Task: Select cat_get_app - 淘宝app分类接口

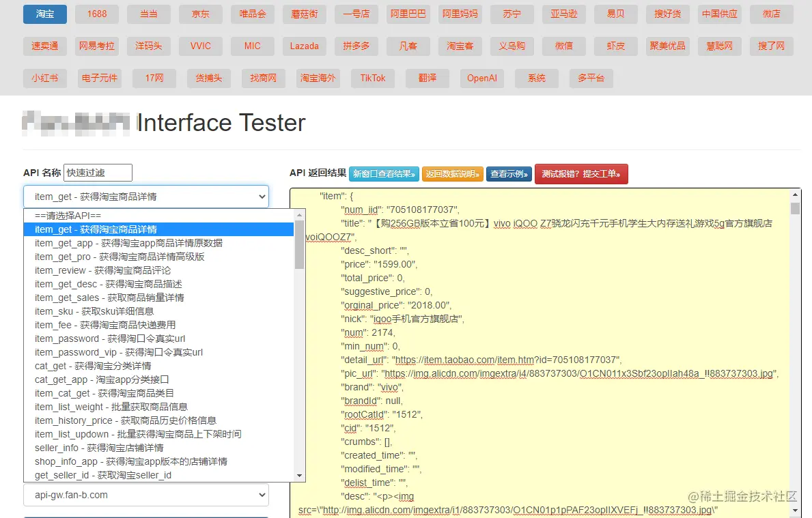Action: [x=158, y=379]
